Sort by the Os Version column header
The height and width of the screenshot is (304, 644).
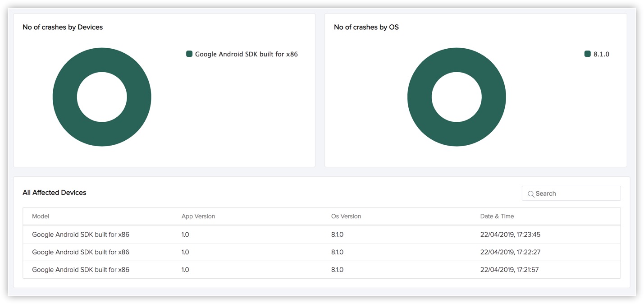[346, 216]
